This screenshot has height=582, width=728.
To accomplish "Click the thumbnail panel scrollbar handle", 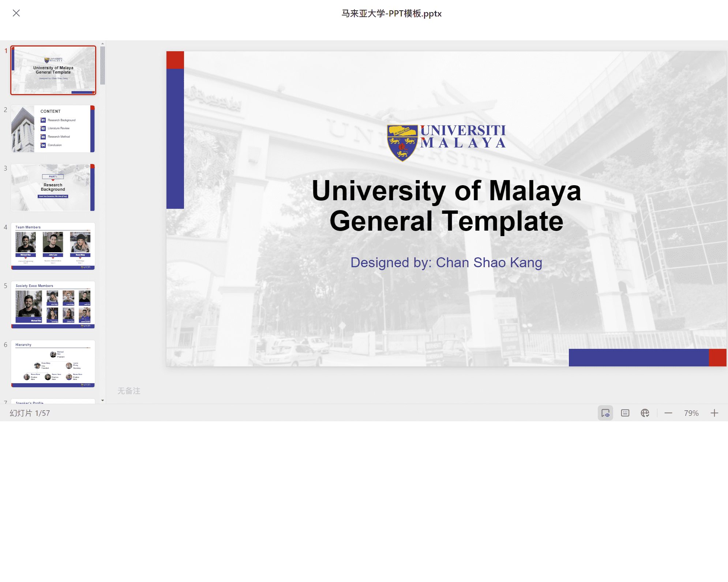I will pos(103,66).
